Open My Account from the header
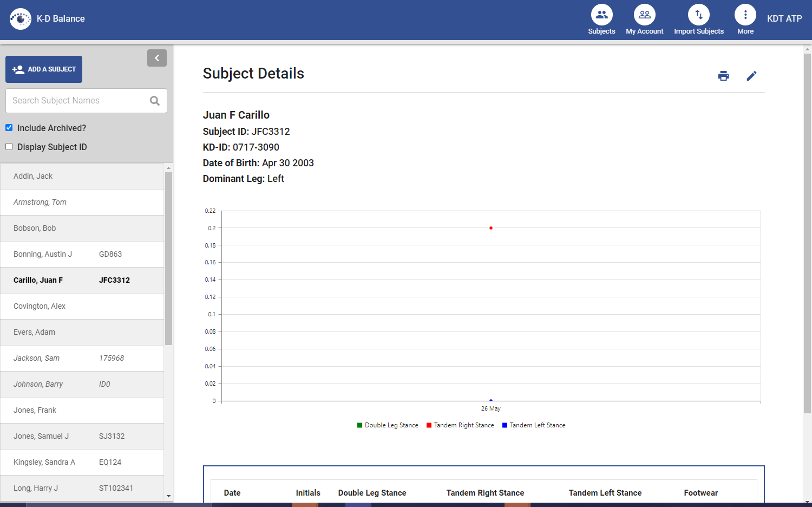812x507 pixels. (644, 15)
